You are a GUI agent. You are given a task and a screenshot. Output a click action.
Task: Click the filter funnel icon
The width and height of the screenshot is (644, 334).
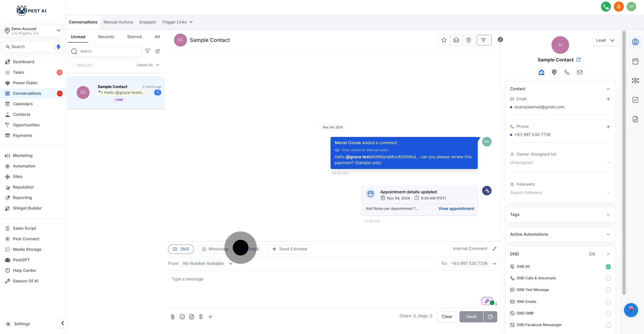[x=148, y=51]
